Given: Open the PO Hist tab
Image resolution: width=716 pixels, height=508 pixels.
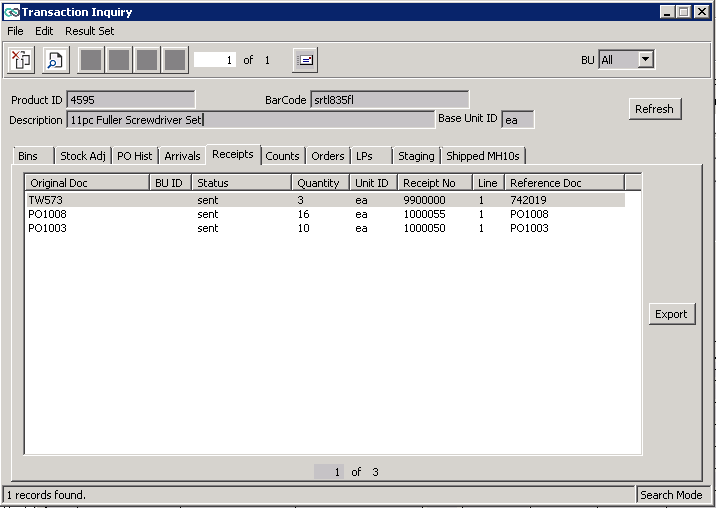Looking at the screenshot, I should 134,156.
